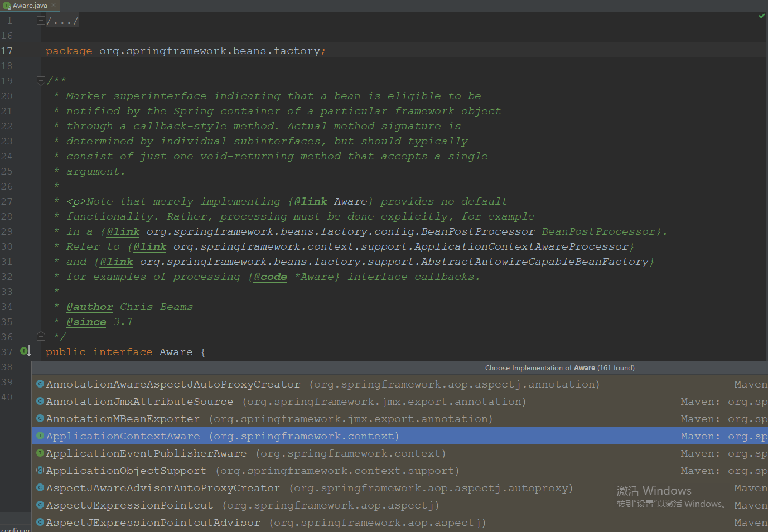Click the class icon beside AspectJExpressionPointcutAdvisor
768x532 pixels.
click(40, 522)
